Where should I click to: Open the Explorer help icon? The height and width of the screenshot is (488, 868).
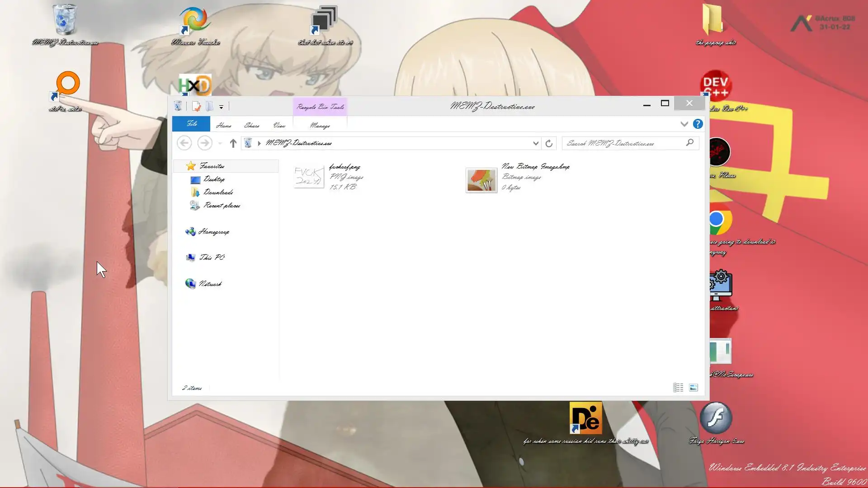698,124
